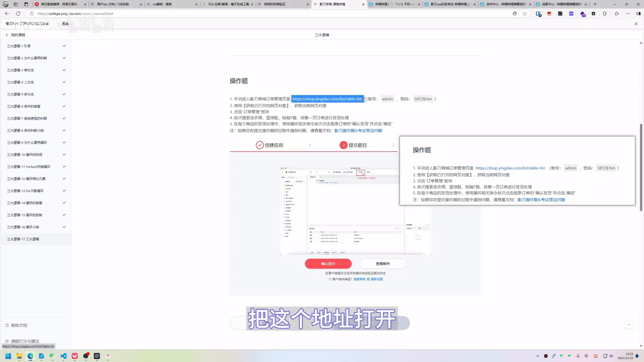Click the 提交题目 step 2 indicator
Image resolution: width=644 pixels, height=362 pixels.
click(x=344, y=145)
